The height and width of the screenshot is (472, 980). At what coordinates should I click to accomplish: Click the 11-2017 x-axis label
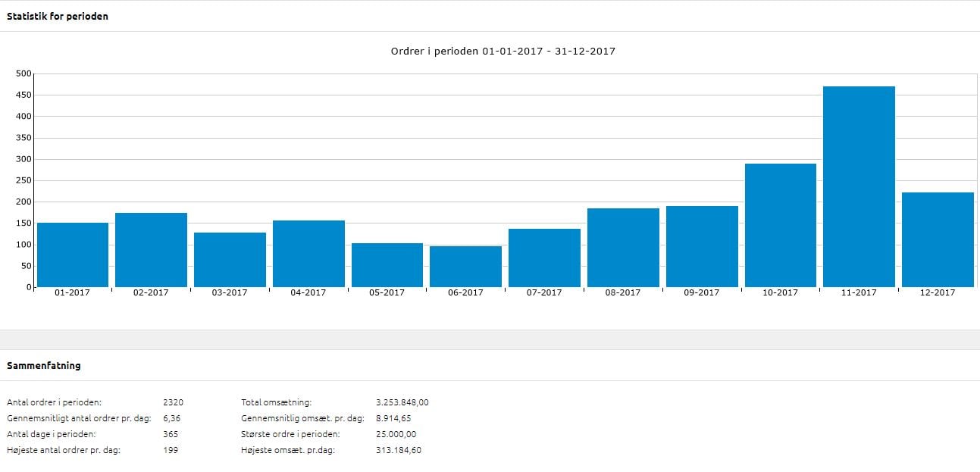[x=859, y=292]
